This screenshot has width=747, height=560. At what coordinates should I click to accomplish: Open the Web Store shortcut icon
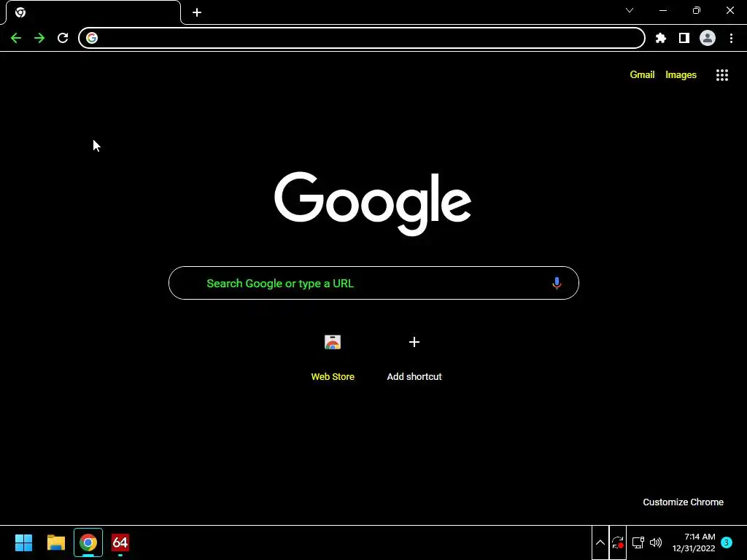click(333, 342)
